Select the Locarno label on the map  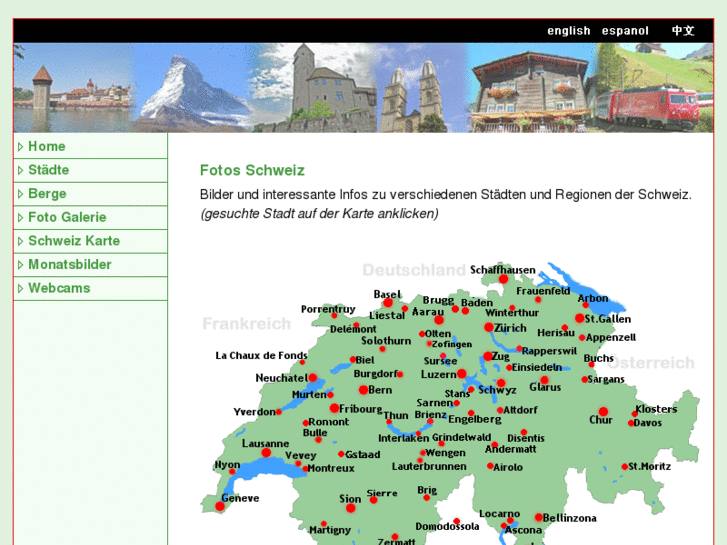(499, 513)
